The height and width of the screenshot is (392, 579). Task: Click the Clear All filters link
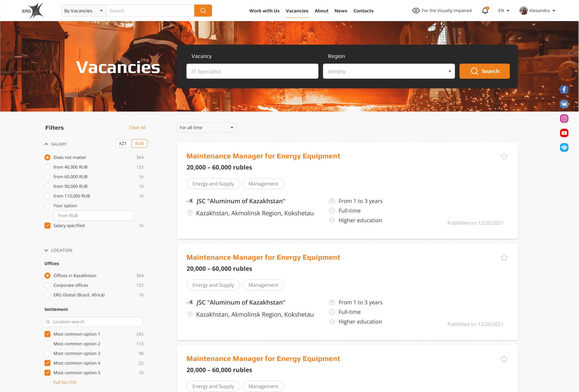point(137,128)
